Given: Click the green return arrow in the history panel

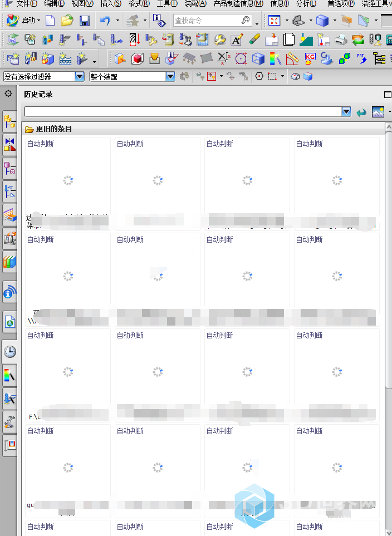Looking at the screenshot, I should pyautogui.click(x=361, y=112).
